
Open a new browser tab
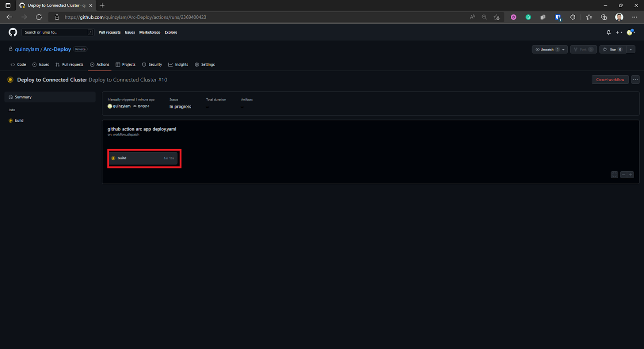click(102, 5)
